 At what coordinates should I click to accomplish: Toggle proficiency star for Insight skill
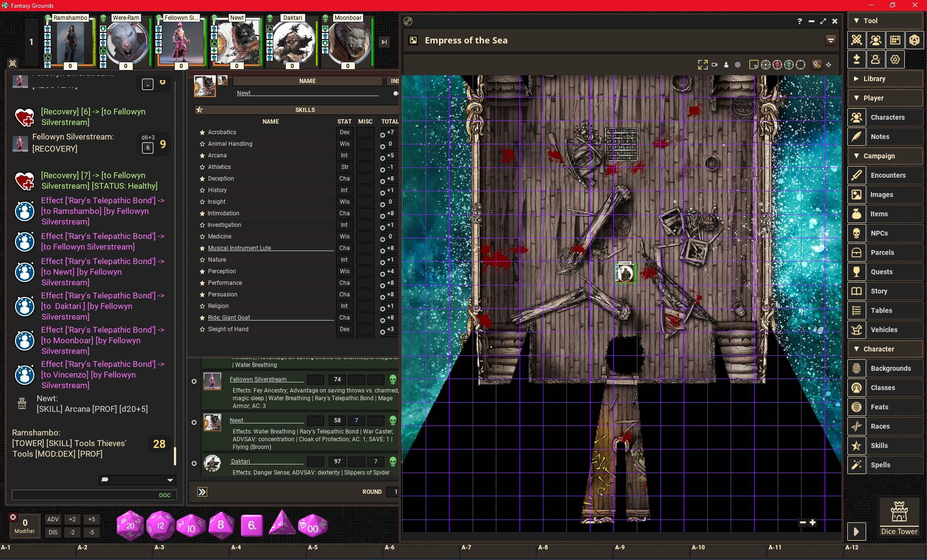tap(202, 202)
